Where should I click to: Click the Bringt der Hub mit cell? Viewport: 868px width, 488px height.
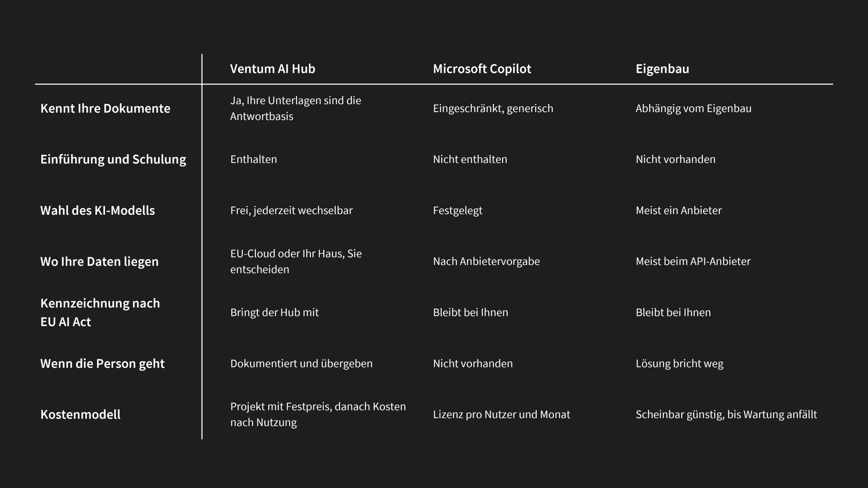pos(275,312)
